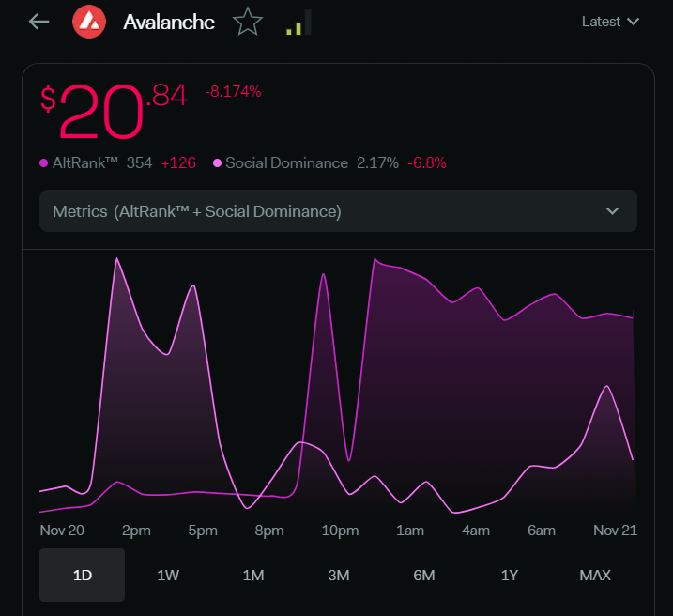The height and width of the screenshot is (616, 673).
Task: Click the -6.8% dominance change
Action: (427, 163)
